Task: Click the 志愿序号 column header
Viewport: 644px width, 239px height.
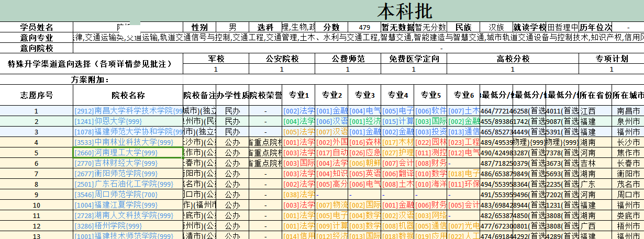Action: point(37,95)
